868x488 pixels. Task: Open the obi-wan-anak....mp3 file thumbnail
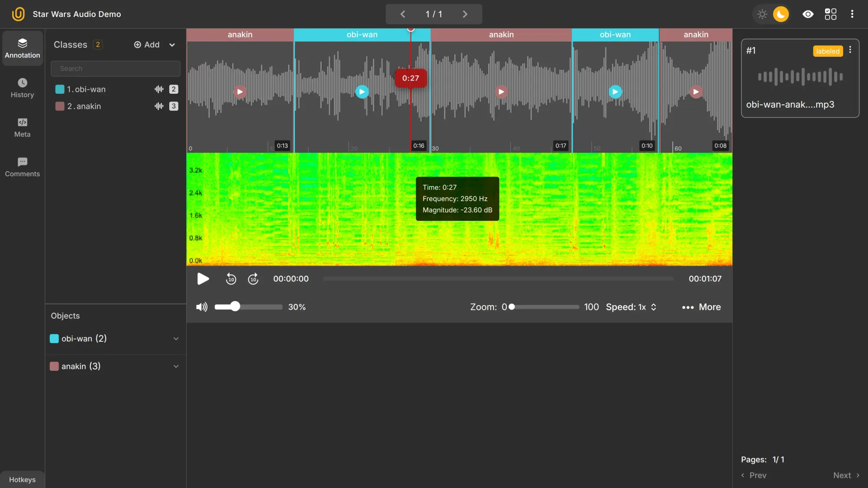click(x=800, y=78)
